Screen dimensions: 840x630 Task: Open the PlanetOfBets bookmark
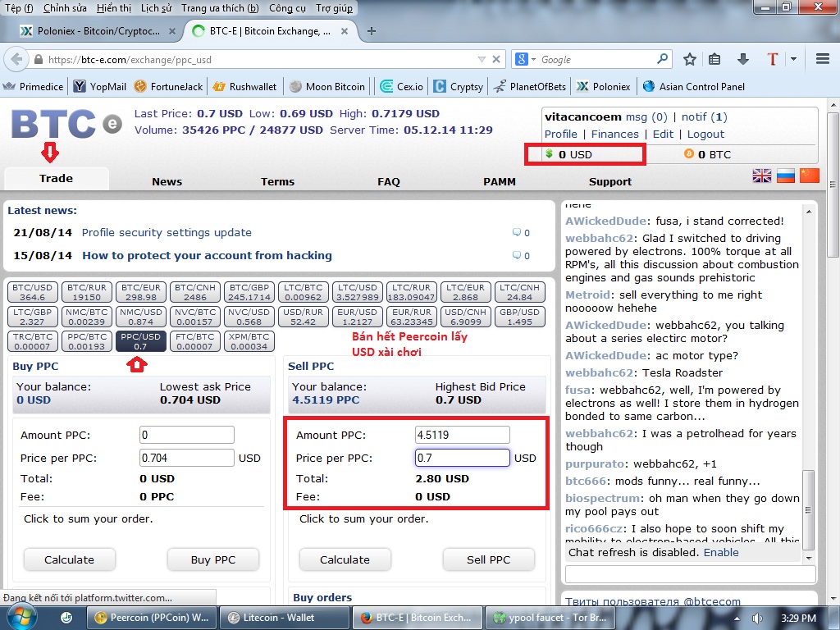(530, 86)
